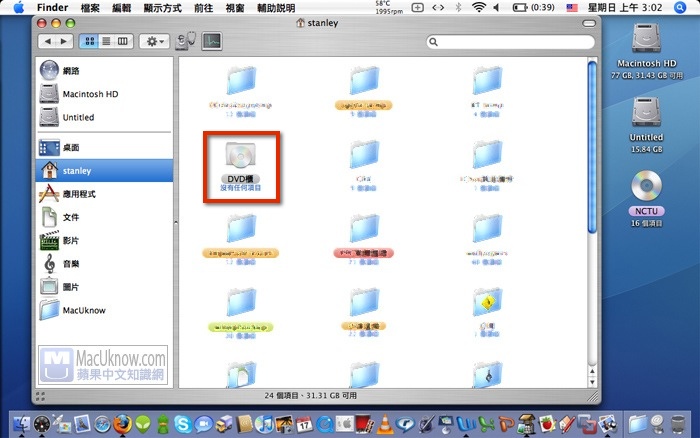Switch Finder to list view
The width and height of the screenshot is (700, 438).
106,42
